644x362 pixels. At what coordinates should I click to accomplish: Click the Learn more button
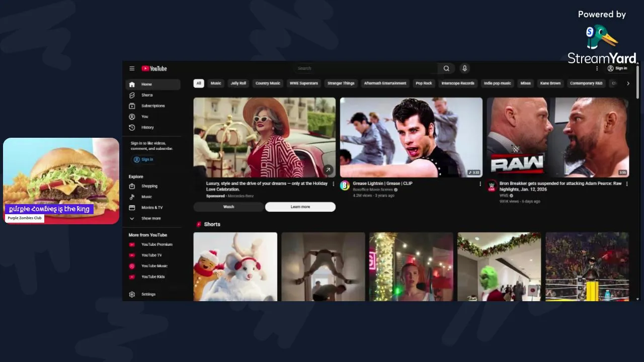pos(300,207)
